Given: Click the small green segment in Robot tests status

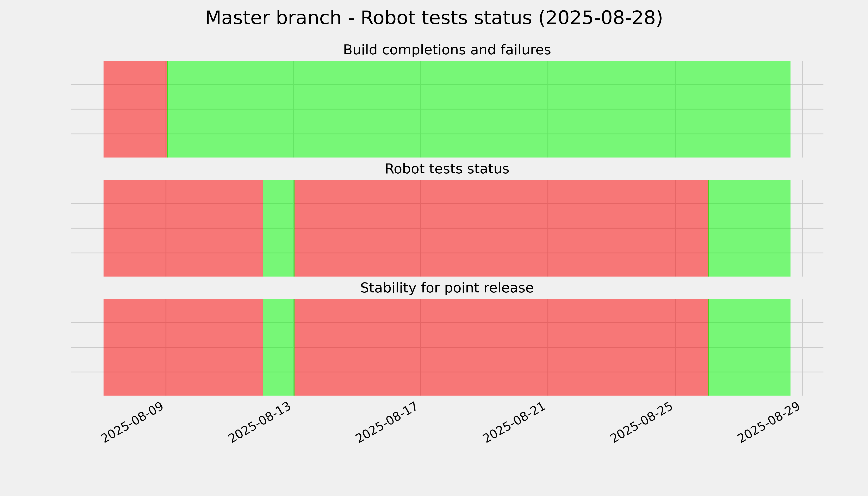Looking at the screenshot, I should pos(279,228).
